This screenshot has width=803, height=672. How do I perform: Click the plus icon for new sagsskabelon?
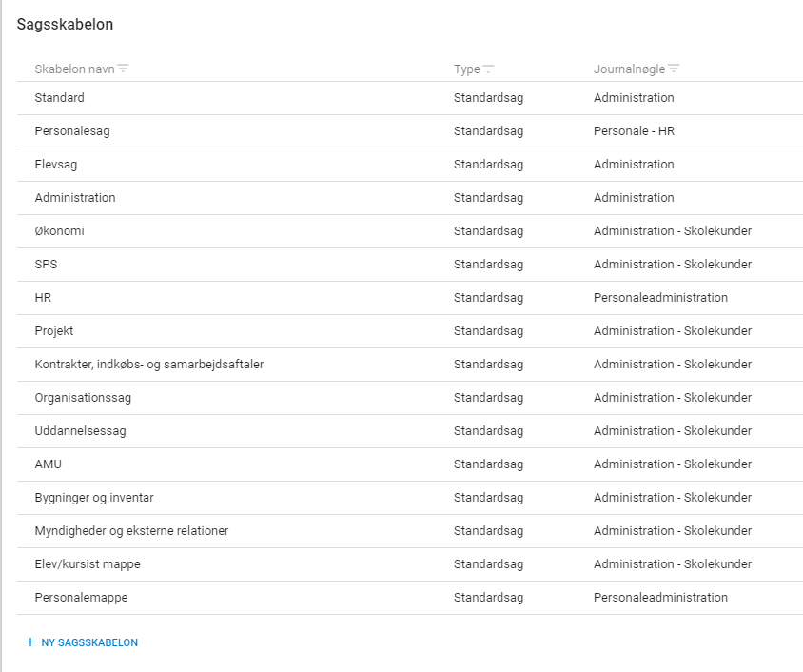(x=30, y=642)
